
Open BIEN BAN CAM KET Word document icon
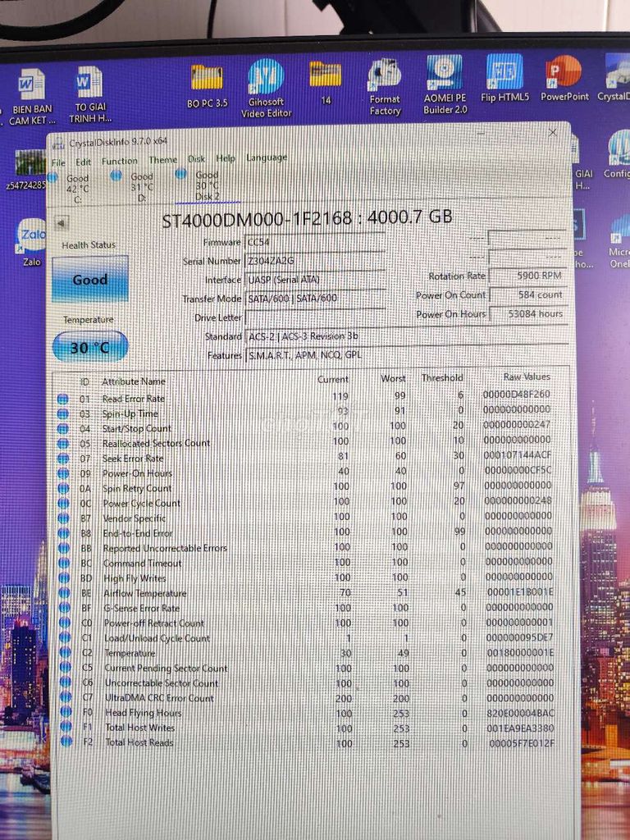[x=31, y=97]
